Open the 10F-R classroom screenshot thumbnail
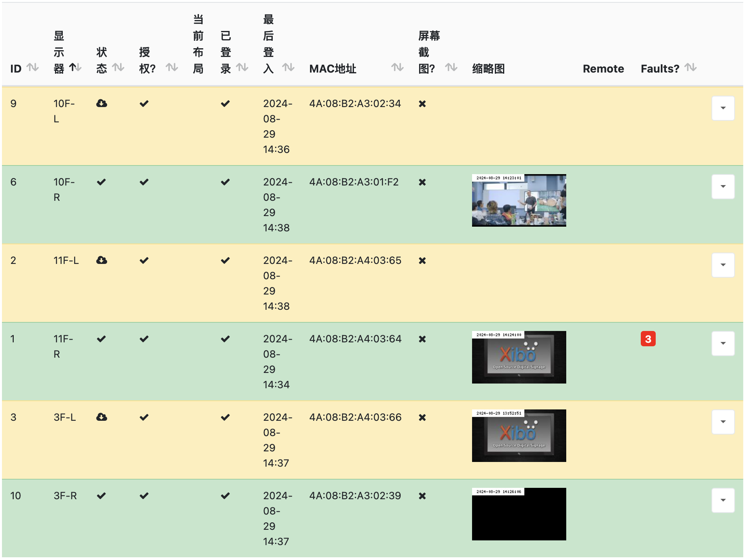Image resolution: width=744 pixels, height=560 pixels. (x=519, y=200)
